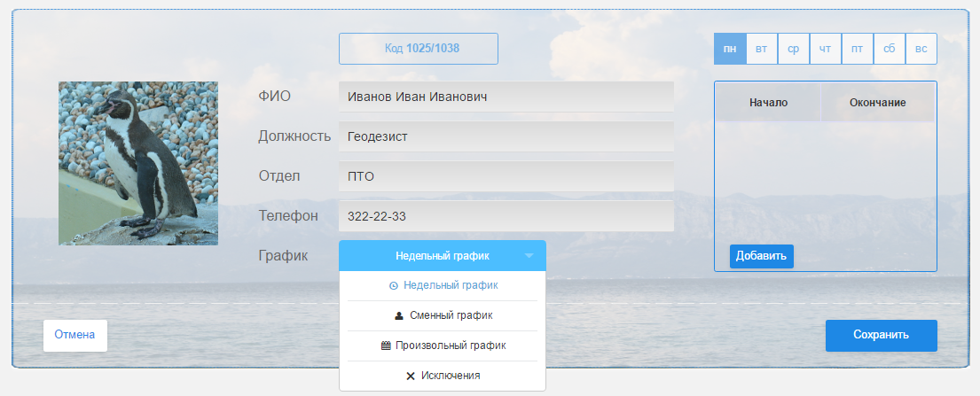Select the ср weekday tab
Screen dimensions: 980x396
794,49
